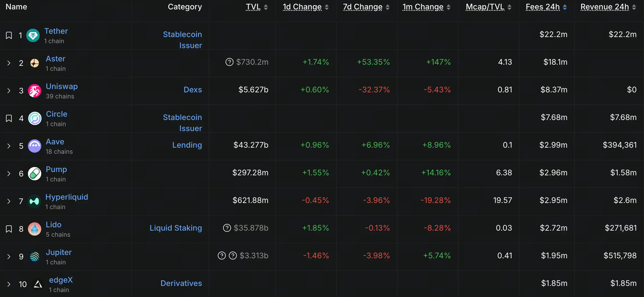644x297 pixels.
Task: Open the Circle protocol link
Action: pyautogui.click(x=56, y=114)
